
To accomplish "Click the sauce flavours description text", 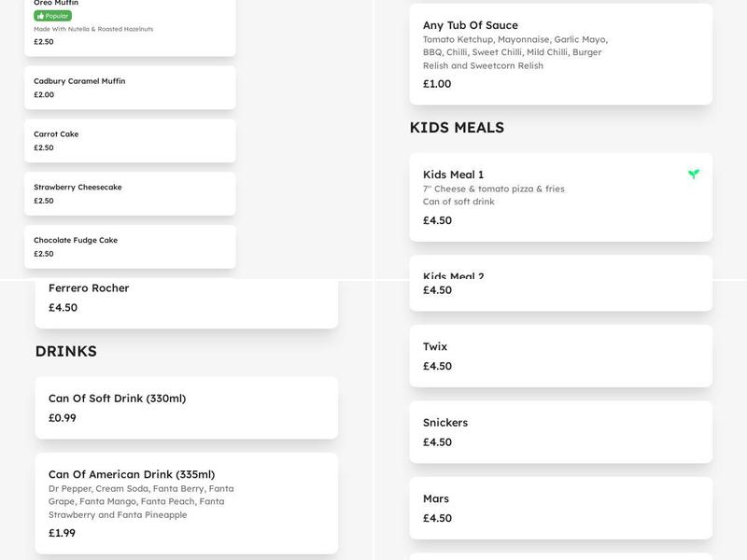I will click(x=515, y=52).
